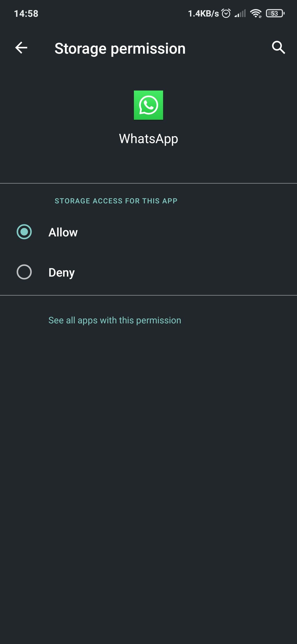Tap the WhatsApp app icon
The image size is (297, 644).
(148, 105)
